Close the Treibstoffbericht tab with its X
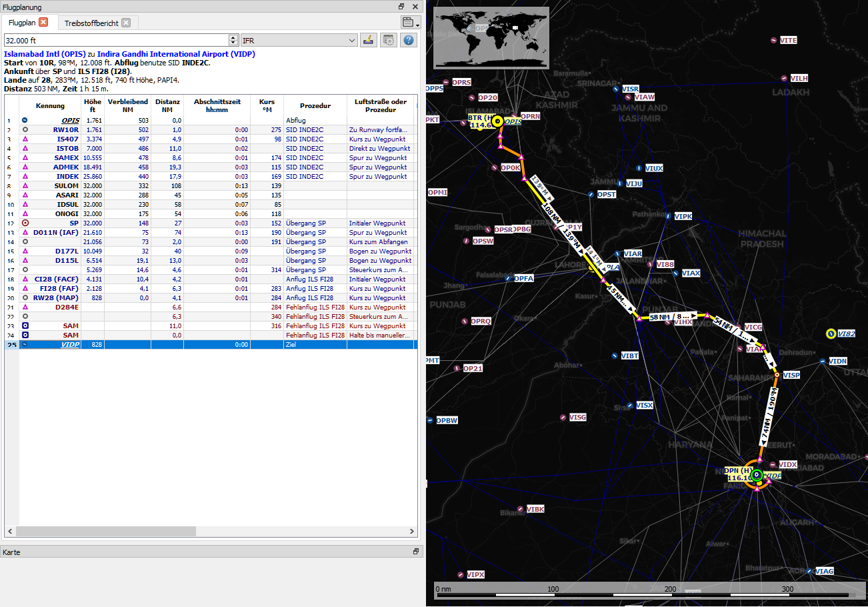The image size is (868, 607). point(126,23)
